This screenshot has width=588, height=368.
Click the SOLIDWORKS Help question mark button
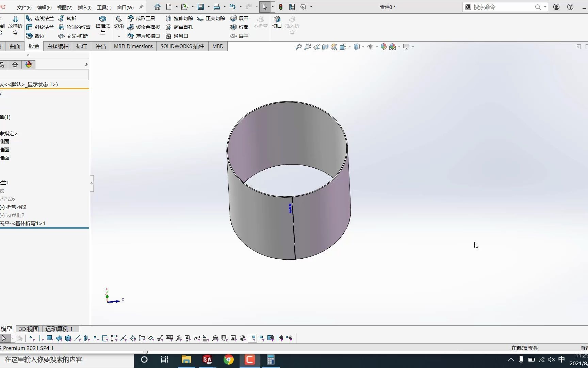click(x=570, y=6)
